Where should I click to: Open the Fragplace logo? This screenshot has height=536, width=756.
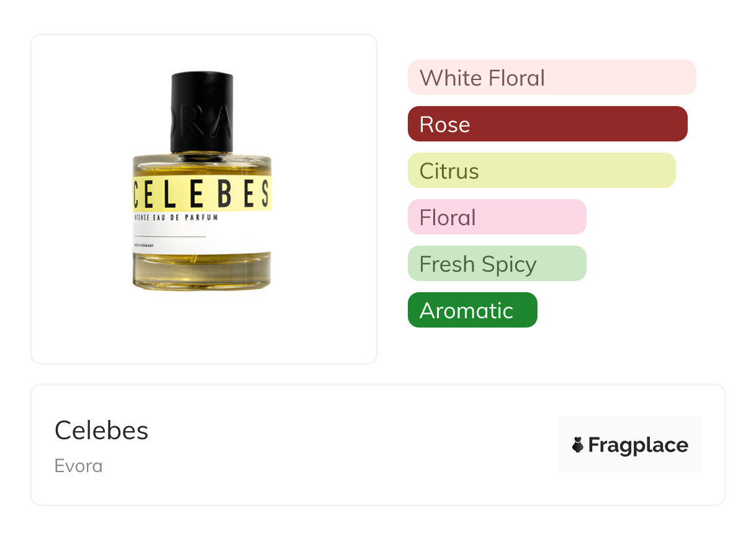coord(630,445)
